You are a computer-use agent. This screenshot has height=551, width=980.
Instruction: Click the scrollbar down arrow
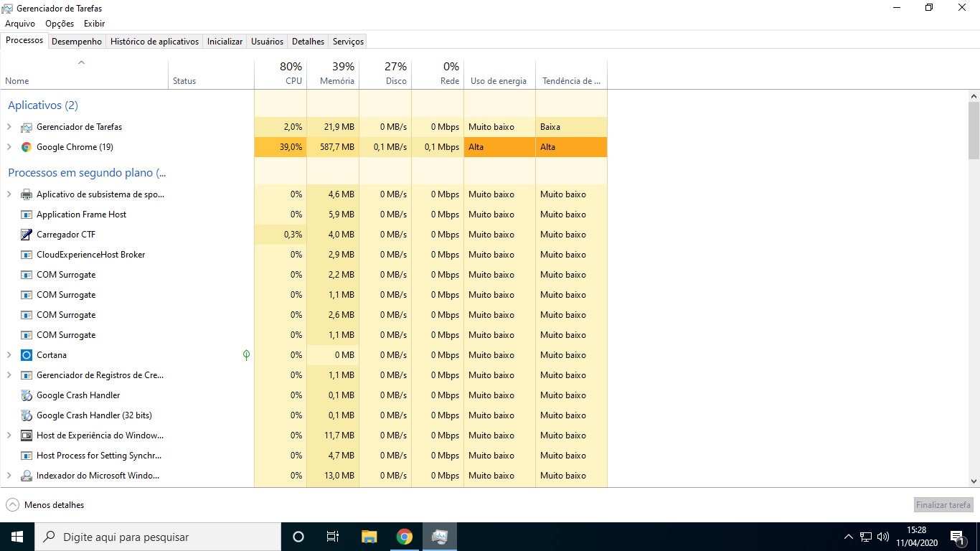tap(974, 481)
